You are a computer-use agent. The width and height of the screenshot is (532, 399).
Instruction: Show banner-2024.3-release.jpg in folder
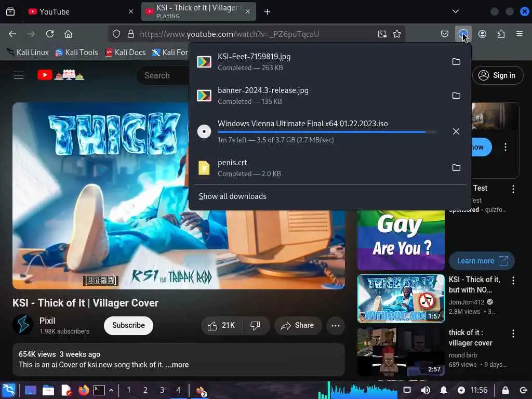click(x=456, y=96)
